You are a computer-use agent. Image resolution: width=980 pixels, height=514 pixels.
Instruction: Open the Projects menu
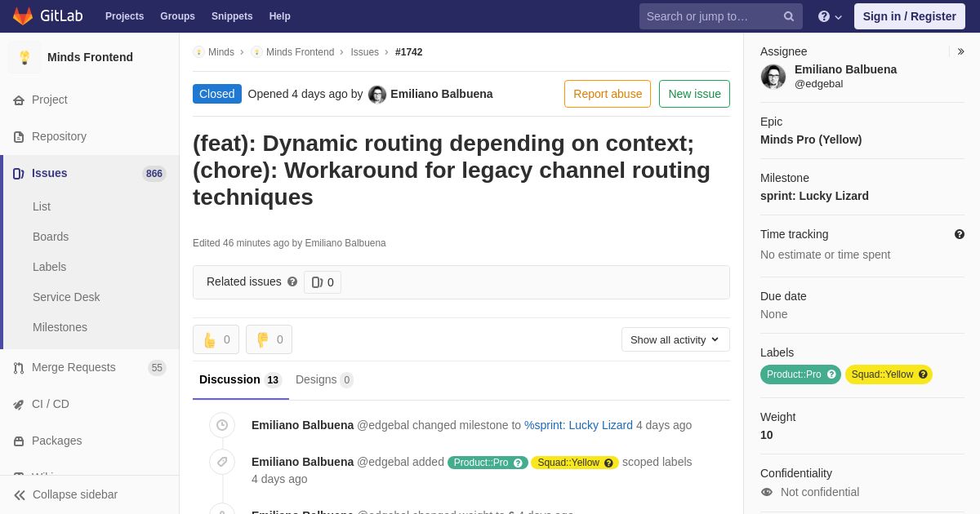(x=124, y=16)
